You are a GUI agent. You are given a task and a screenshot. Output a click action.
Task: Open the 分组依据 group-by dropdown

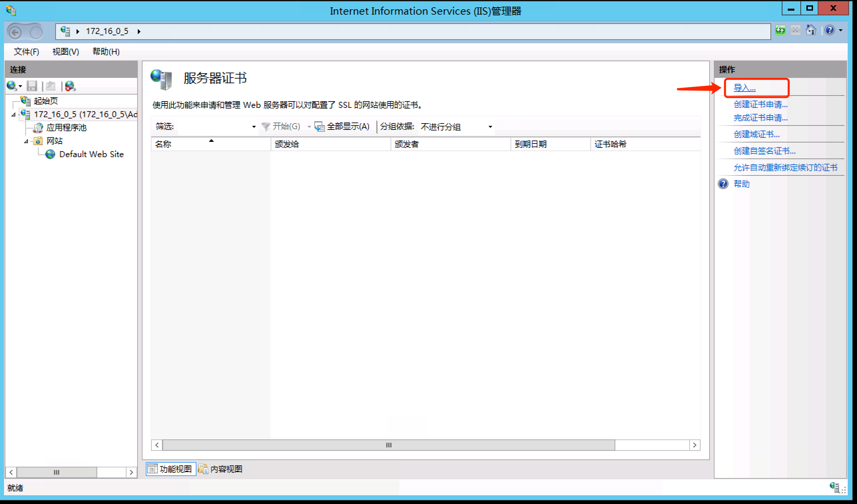tap(490, 127)
